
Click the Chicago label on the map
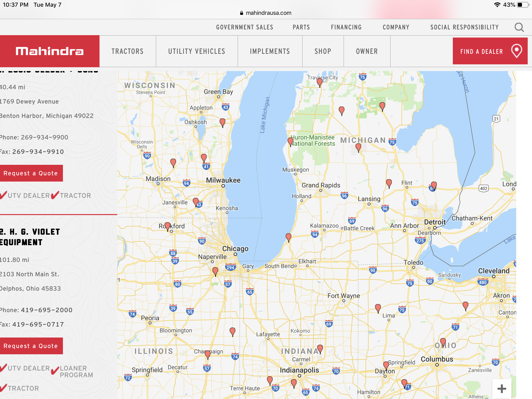[x=235, y=249]
